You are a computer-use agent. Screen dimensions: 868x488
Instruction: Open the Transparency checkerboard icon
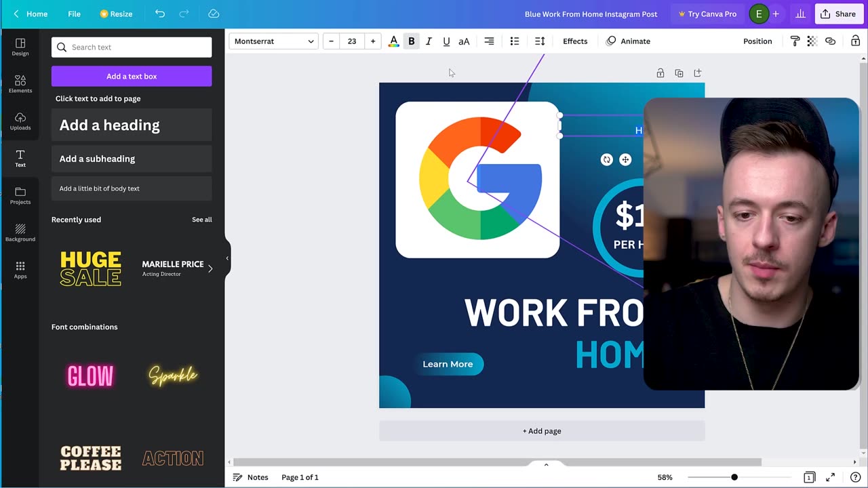click(812, 41)
